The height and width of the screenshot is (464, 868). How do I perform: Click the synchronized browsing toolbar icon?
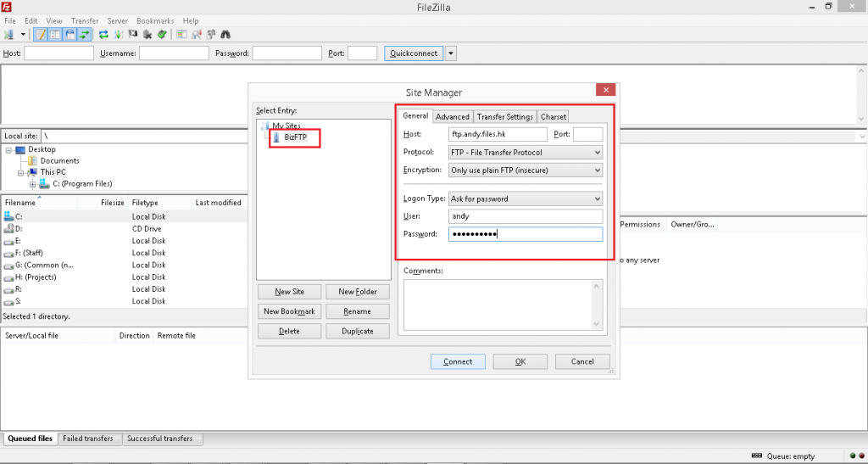click(x=211, y=34)
